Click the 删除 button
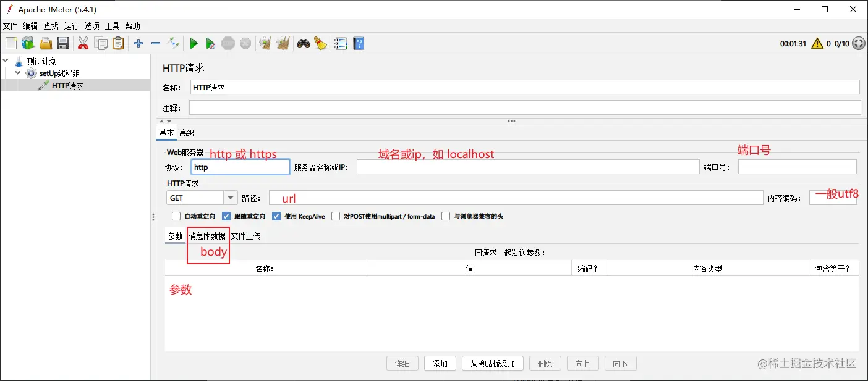 point(545,364)
